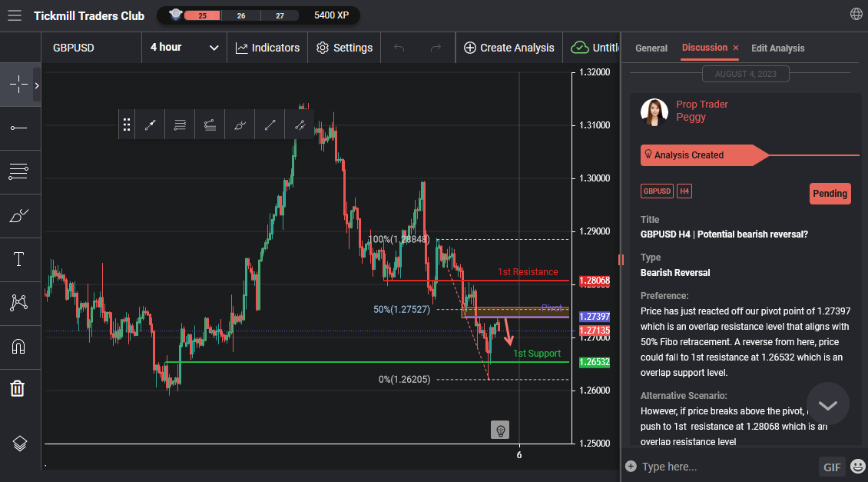Open the globe language selector
This screenshot has height=482, width=868.
tap(856, 14)
